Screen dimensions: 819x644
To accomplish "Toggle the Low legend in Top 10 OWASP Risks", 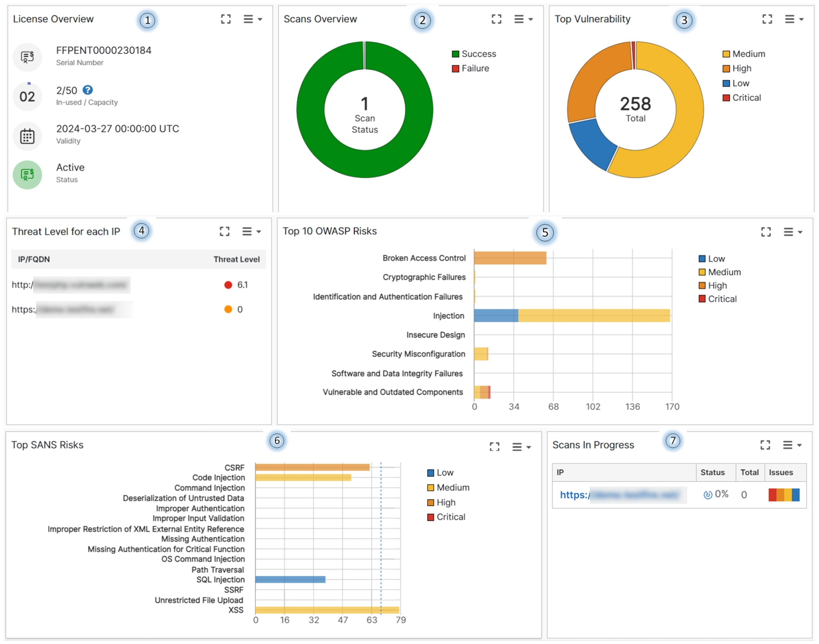I will click(713, 258).
